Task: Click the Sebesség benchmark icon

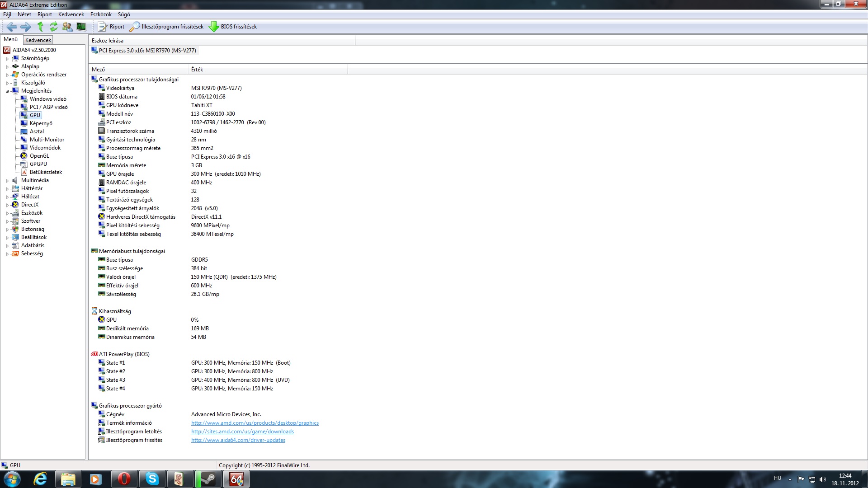Action: pyautogui.click(x=15, y=253)
